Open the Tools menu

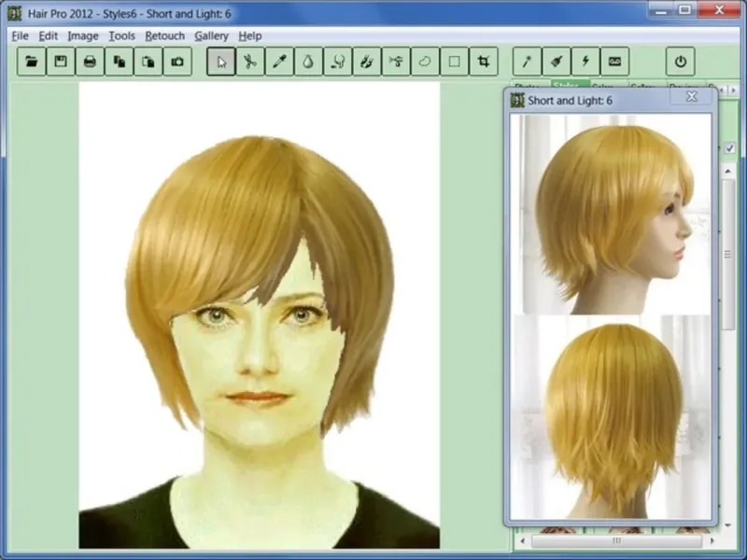(x=121, y=35)
